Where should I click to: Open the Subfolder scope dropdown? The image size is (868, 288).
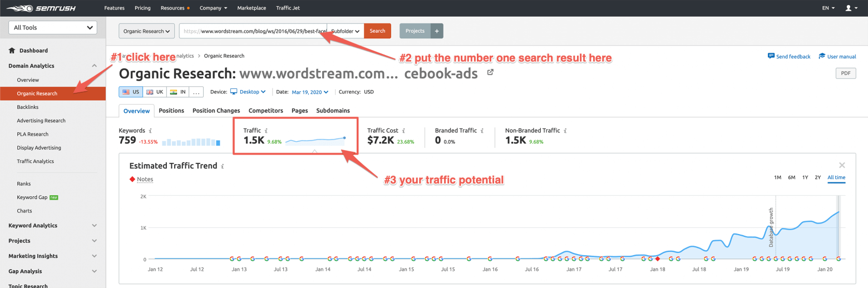coord(346,31)
